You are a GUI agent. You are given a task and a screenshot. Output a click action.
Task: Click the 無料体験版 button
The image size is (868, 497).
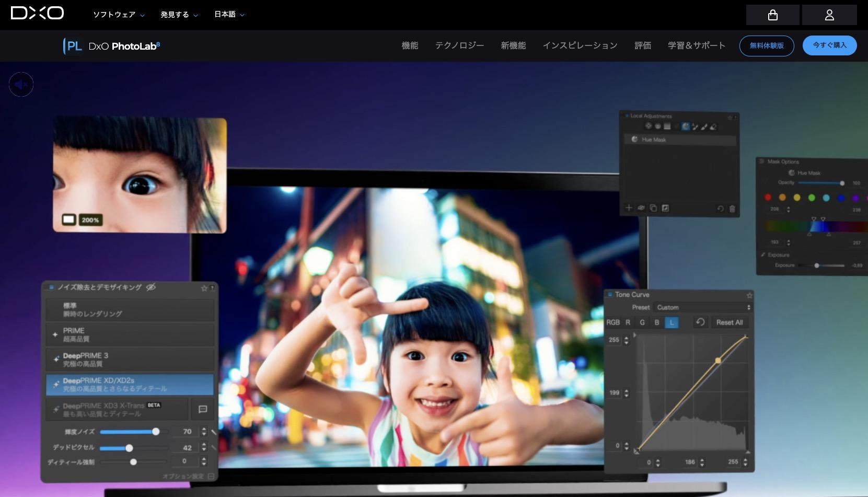click(x=767, y=45)
